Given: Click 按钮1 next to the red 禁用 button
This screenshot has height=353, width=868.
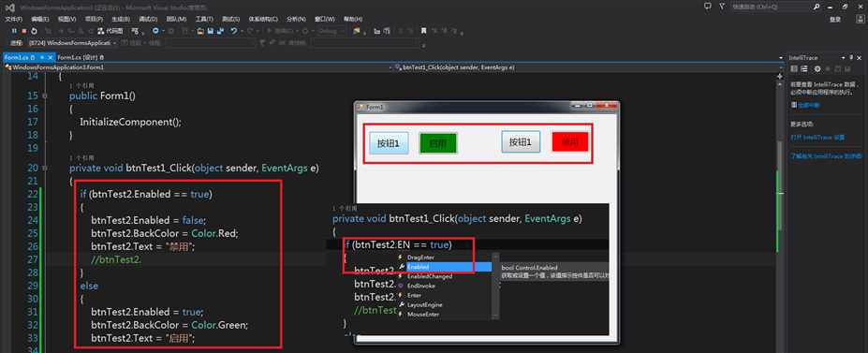Looking at the screenshot, I should point(521,141).
